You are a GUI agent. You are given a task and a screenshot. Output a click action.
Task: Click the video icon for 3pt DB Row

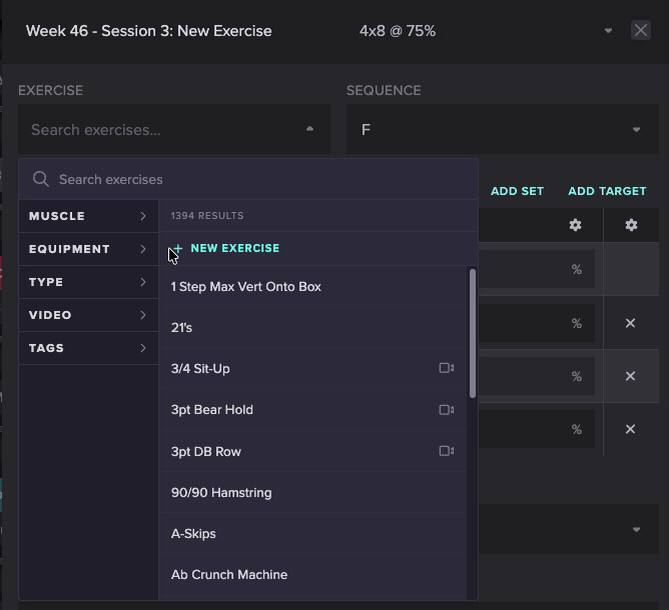click(x=446, y=451)
